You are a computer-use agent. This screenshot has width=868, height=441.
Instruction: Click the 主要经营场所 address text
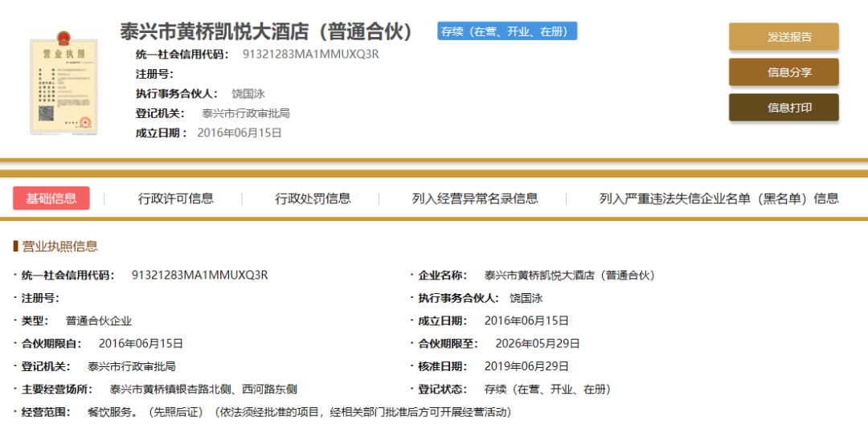tap(203, 390)
